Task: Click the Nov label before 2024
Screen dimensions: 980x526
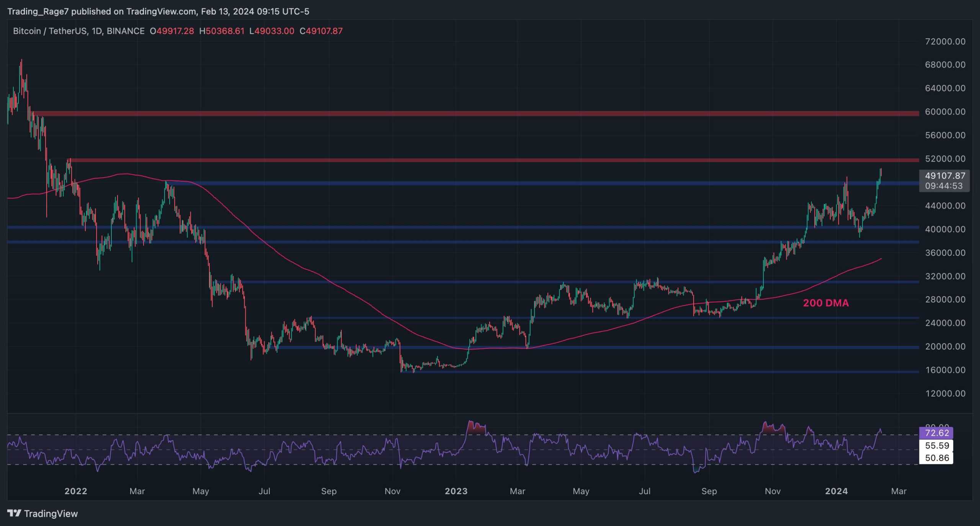Action: click(773, 491)
